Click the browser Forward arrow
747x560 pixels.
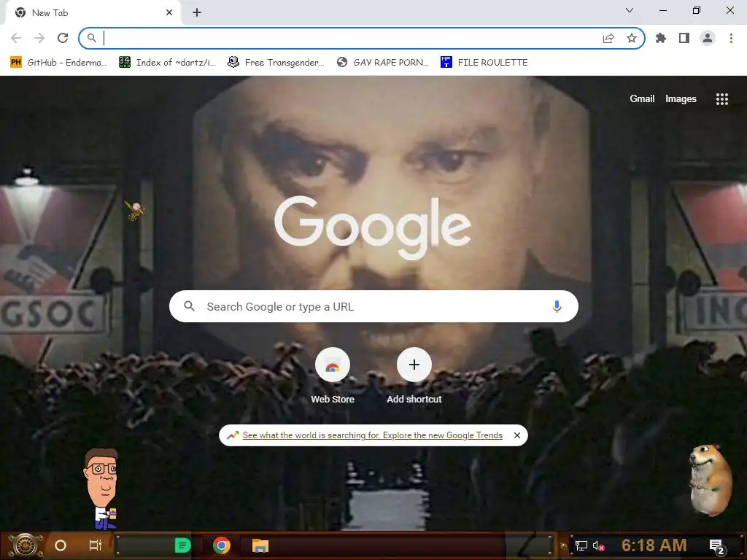[x=39, y=38]
